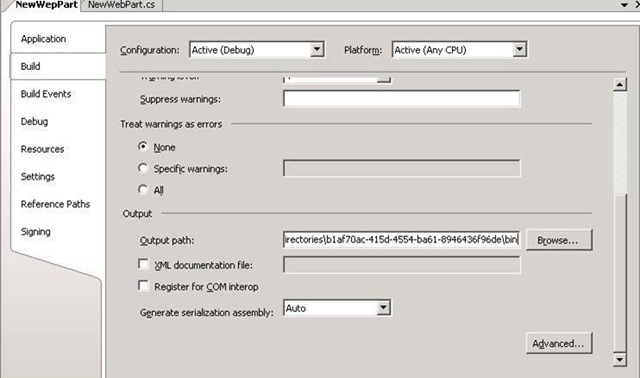Open the Signing page
640x378 pixels.
pyautogui.click(x=36, y=232)
